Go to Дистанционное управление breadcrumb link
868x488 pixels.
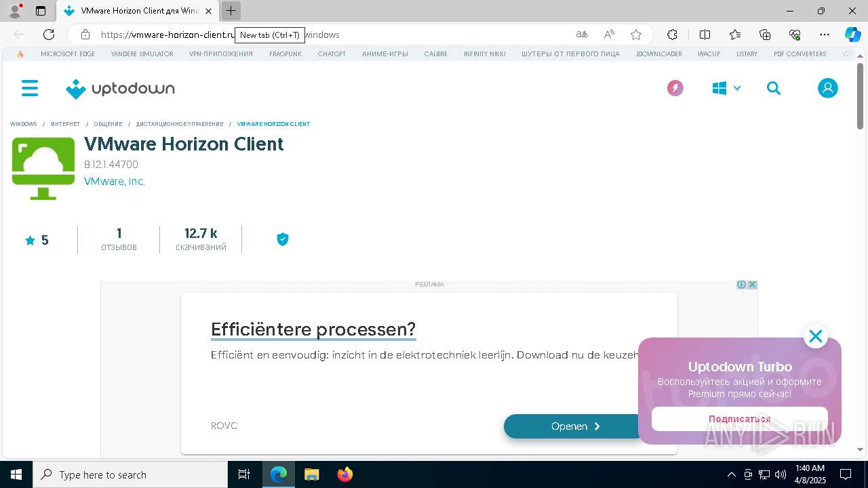coord(180,124)
